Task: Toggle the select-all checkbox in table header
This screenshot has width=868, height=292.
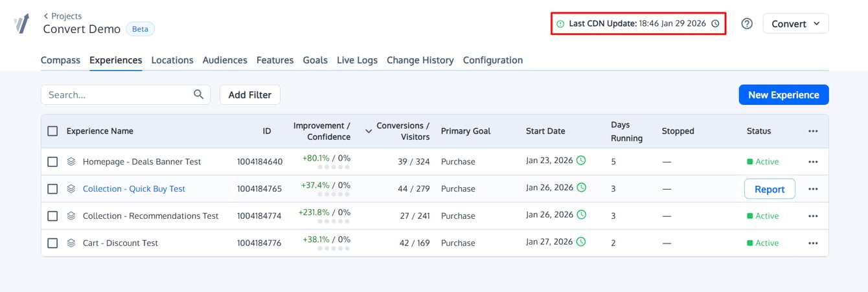Action: [x=52, y=131]
